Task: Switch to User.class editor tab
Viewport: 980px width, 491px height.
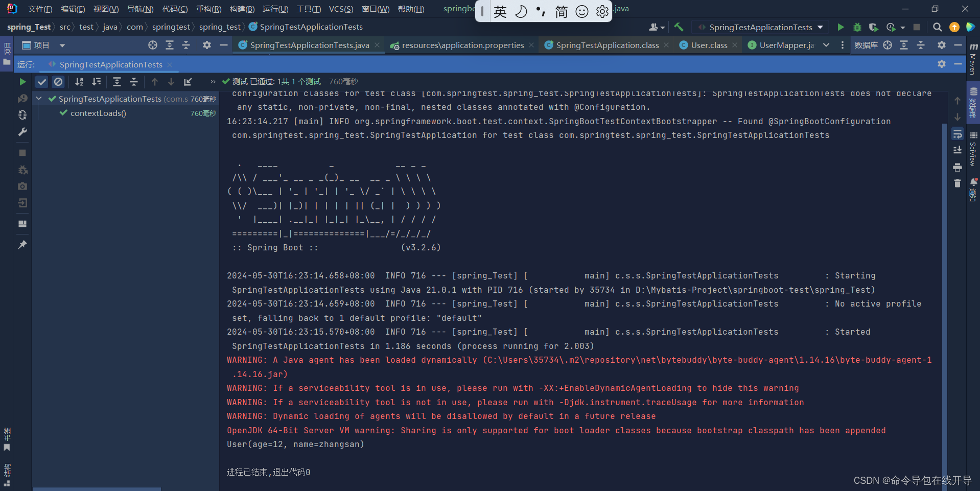Action: 709,45
